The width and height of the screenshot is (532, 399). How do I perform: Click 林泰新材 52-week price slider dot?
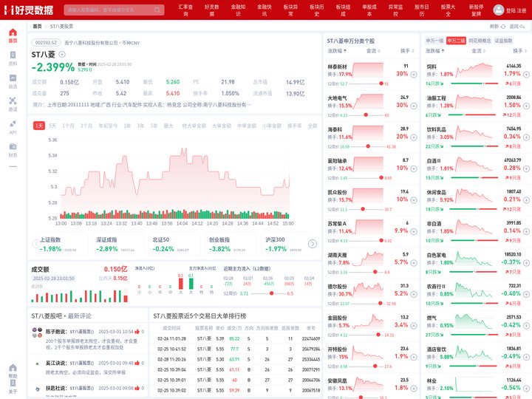point(381,83)
